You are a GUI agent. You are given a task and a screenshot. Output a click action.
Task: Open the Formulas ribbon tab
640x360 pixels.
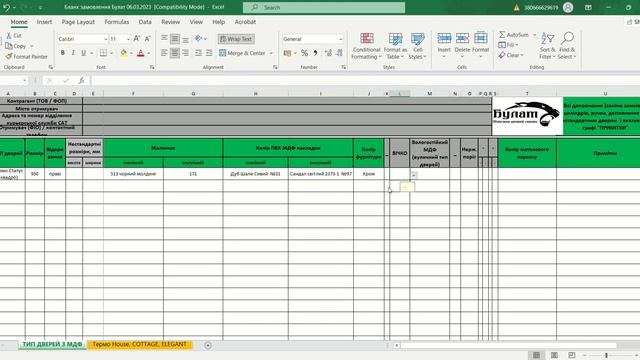coord(117,22)
